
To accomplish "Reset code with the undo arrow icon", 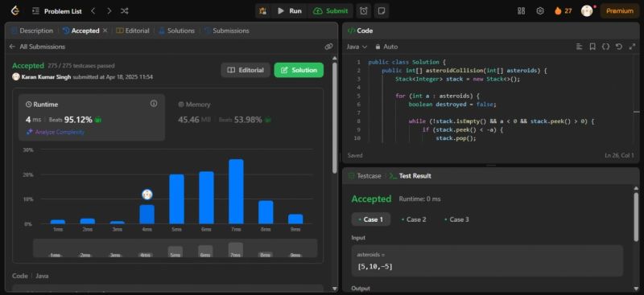I will tap(618, 47).
